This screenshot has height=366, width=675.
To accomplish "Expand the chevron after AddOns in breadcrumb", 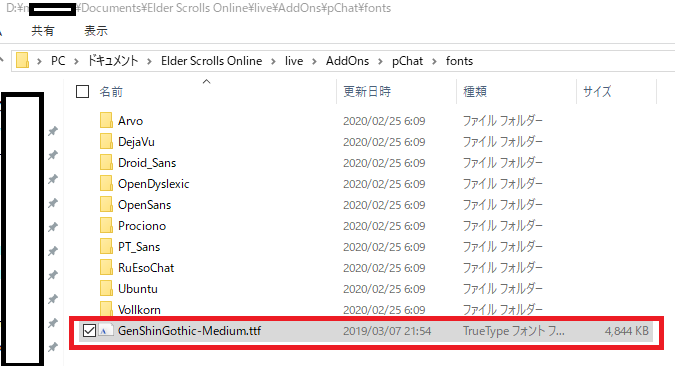I will click(x=380, y=61).
